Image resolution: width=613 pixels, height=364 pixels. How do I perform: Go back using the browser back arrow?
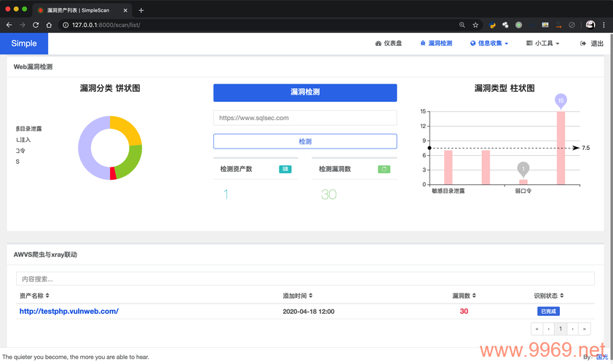click(x=9, y=25)
